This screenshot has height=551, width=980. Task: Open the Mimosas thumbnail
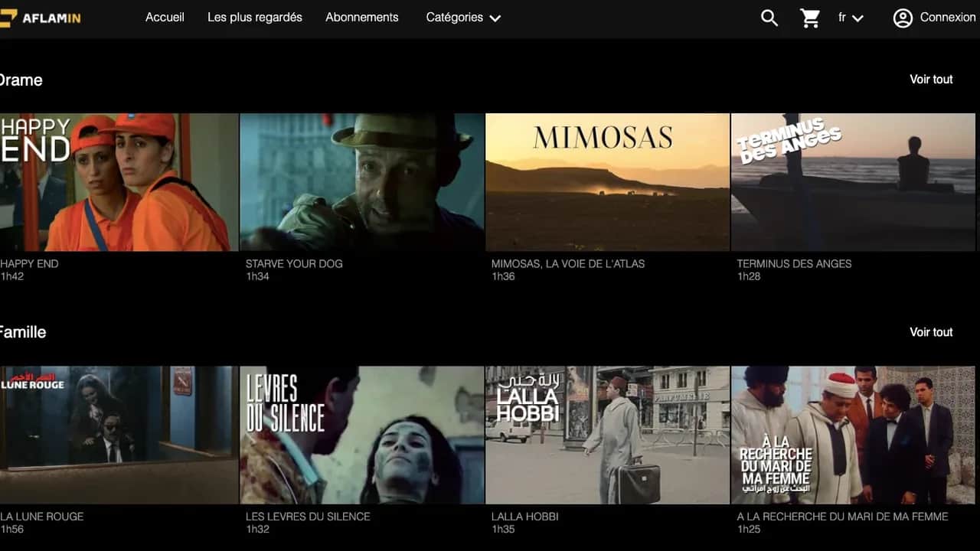coord(608,182)
